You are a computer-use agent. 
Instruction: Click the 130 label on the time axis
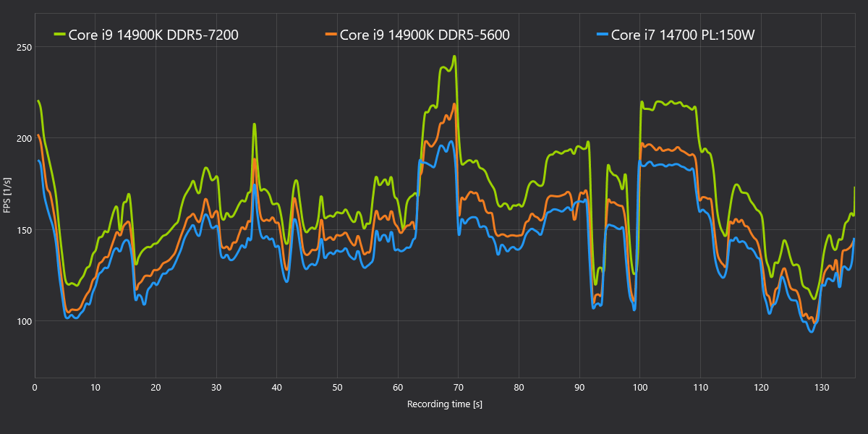pyautogui.click(x=821, y=388)
